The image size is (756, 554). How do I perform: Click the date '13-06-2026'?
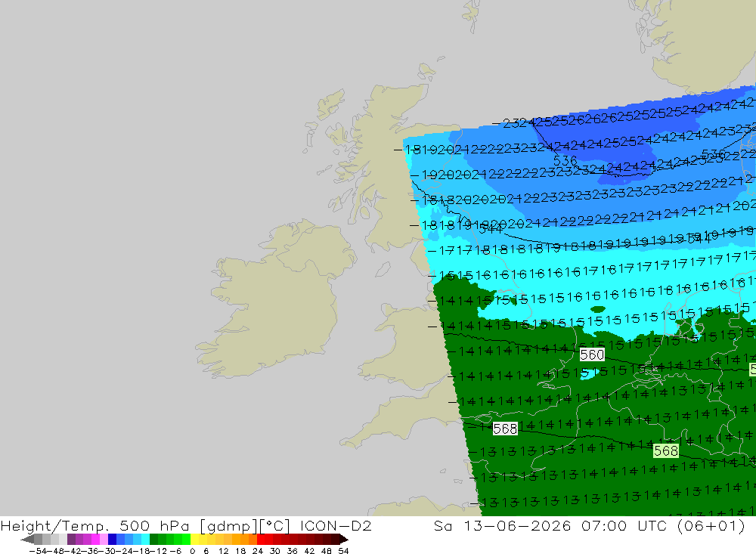click(517, 525)
